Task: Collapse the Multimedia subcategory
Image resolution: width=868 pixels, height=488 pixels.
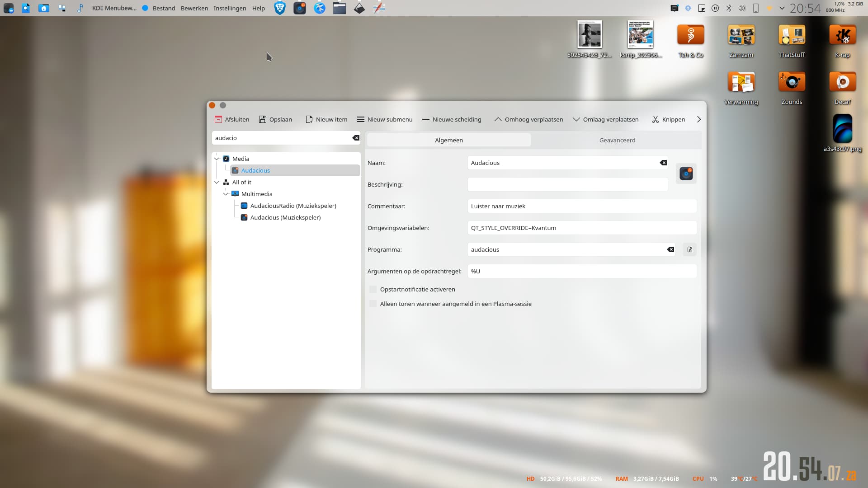Action: click(x=226, y=194)
